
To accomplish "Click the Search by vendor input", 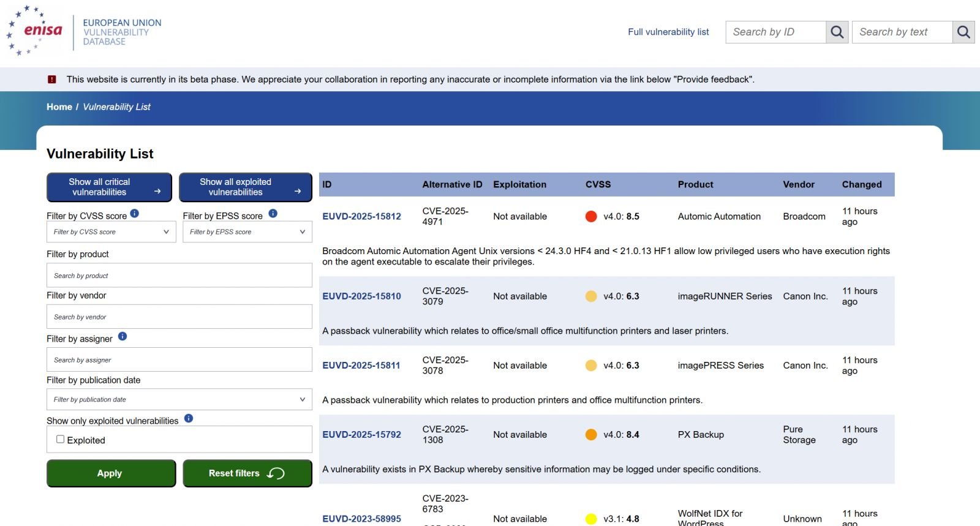I will [179, 317].
